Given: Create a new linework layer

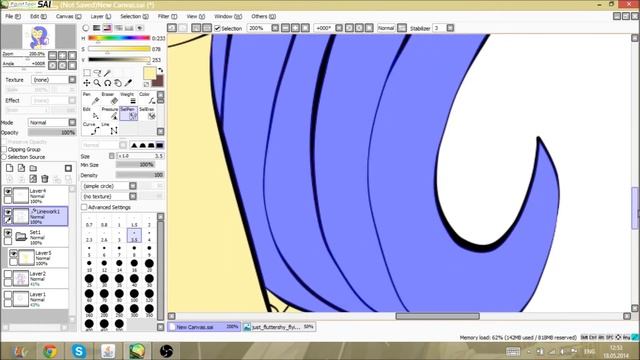Looking at the screenshot, I should (x=21, y=168).
